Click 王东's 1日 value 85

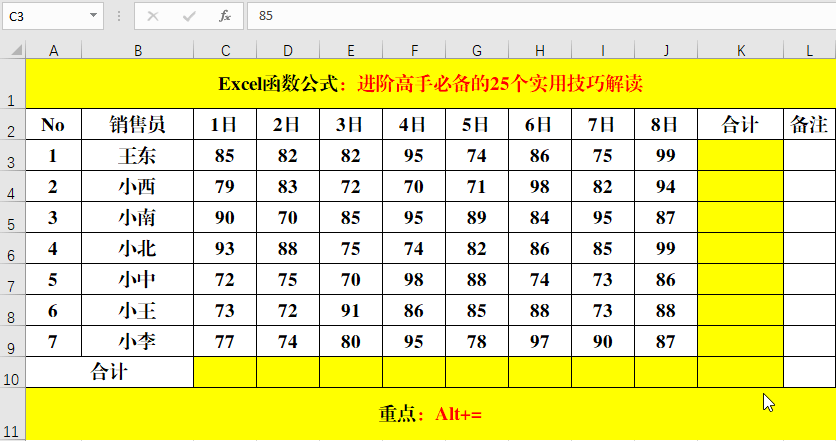(x=225, y=155)
